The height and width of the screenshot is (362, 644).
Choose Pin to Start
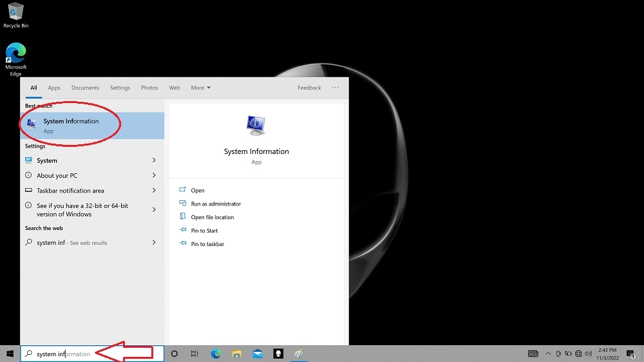204,231
